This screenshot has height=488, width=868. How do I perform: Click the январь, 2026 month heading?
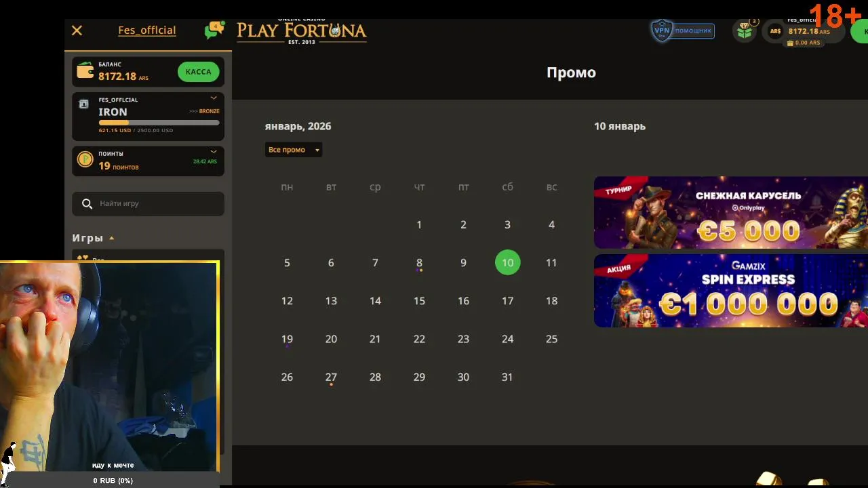[298, 126]
